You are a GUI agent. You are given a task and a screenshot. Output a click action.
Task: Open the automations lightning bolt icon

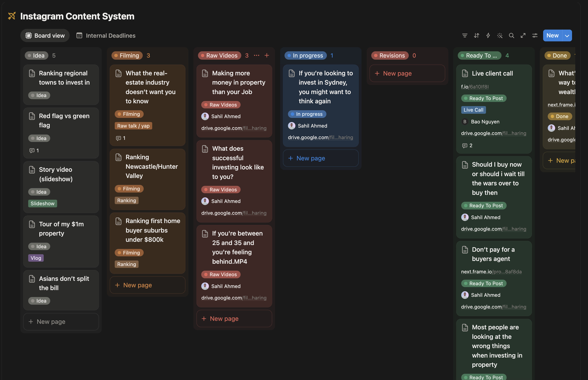[x=488, y=36]
